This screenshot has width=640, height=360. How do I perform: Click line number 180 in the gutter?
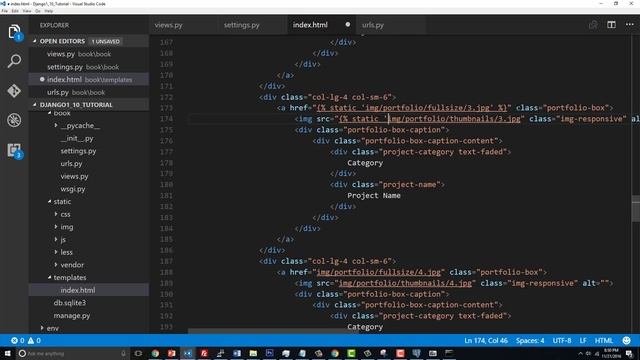click(166, 184)
